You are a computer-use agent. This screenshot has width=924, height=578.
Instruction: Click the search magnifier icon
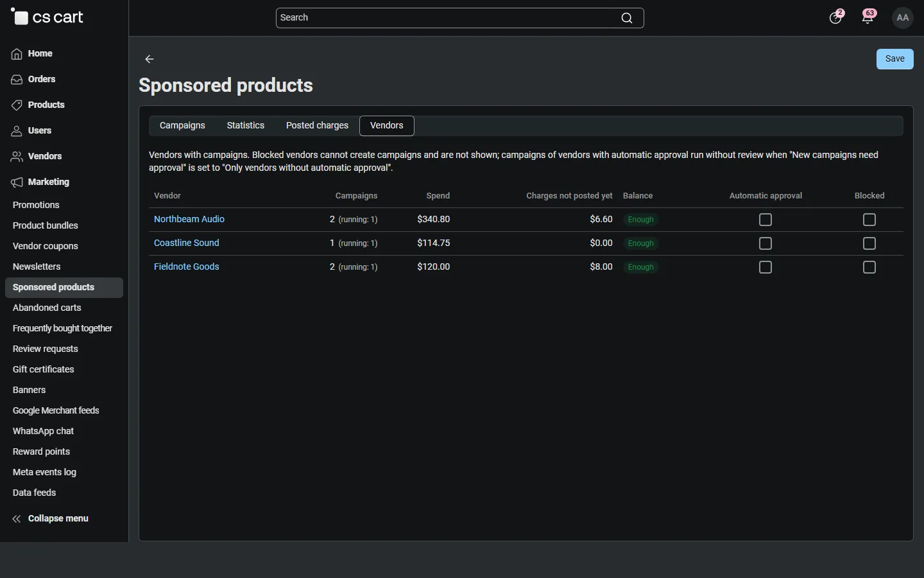click(627, 18)
